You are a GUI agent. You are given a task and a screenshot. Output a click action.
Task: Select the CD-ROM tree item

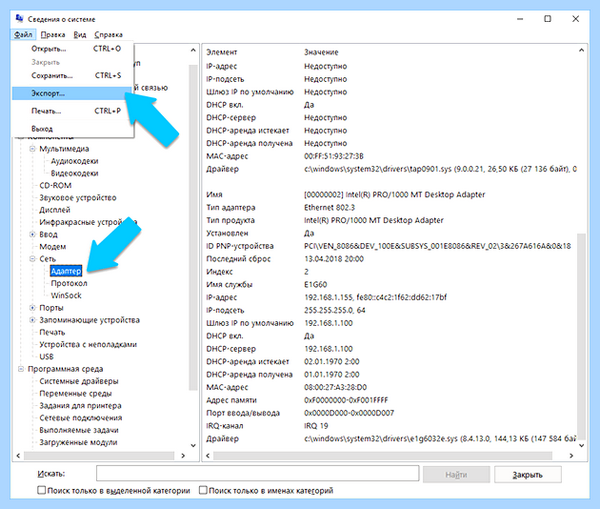(x=55, y=185)
